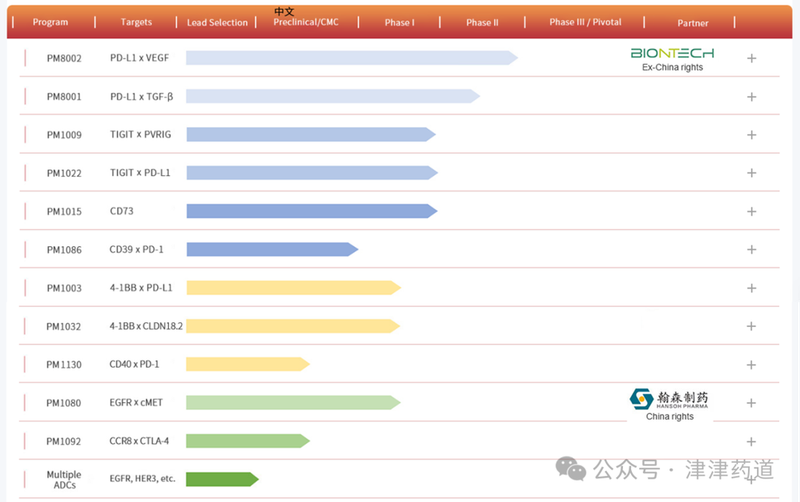Select the Lead Selection column header
The width and height of the screenshot is (800, 502).
click(x=217, y=23)
